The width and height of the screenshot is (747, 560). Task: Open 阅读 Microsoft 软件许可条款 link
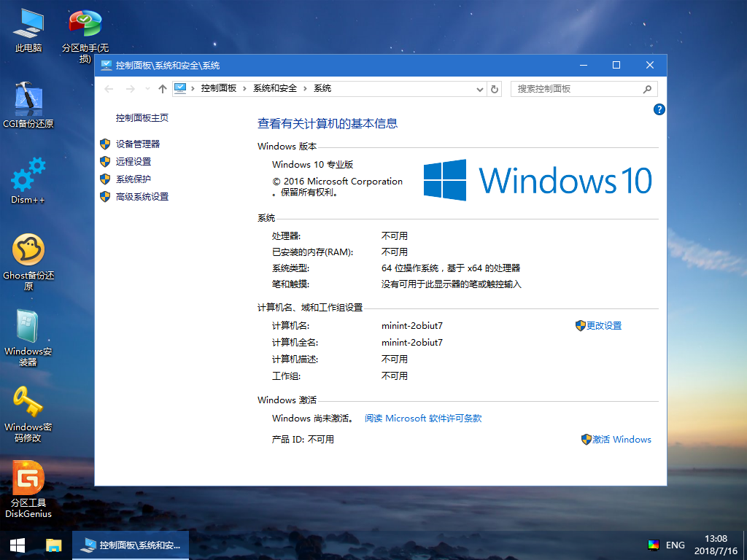[423, 419]
